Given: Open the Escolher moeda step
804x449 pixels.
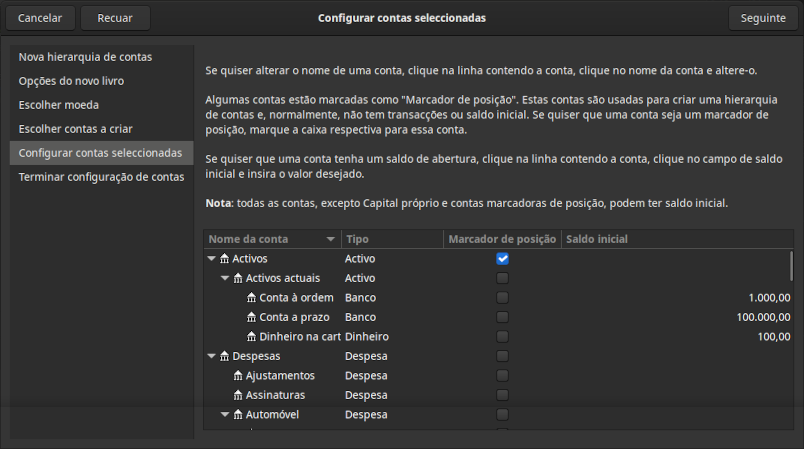Looking at the screenshot, I should point(102,105).
